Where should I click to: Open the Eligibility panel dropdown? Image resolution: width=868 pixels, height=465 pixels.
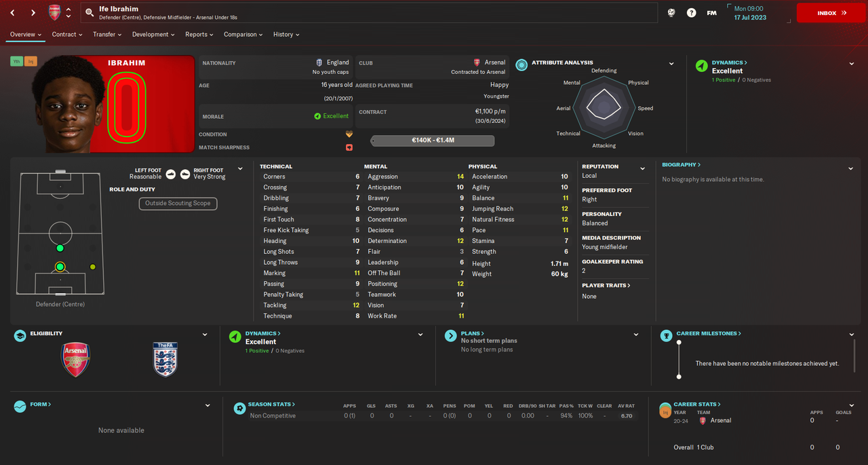point(205,335)
